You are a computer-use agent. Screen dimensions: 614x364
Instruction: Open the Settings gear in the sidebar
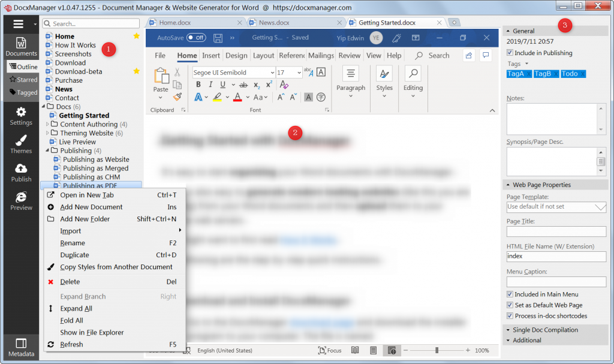pyautogui.click(x=21, y=116)
